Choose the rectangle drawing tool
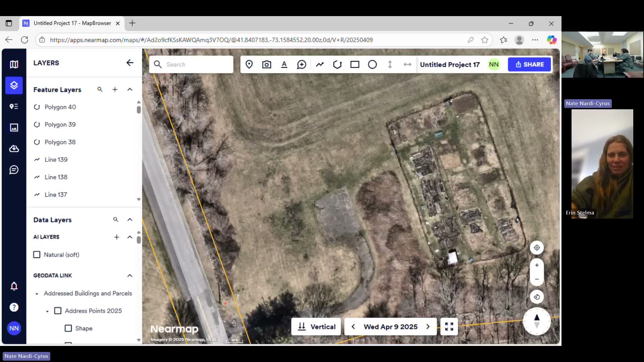The image size is (644, 362). point(355,64)
